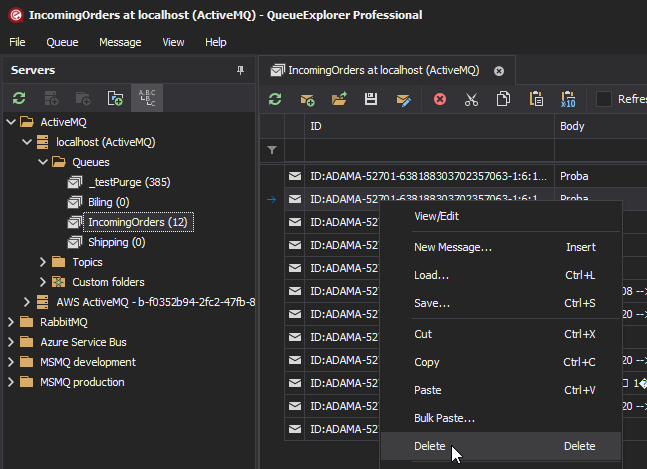The image size is (647, 469).
Task: Click the save messages floppy icon
Action: [371, 99]
